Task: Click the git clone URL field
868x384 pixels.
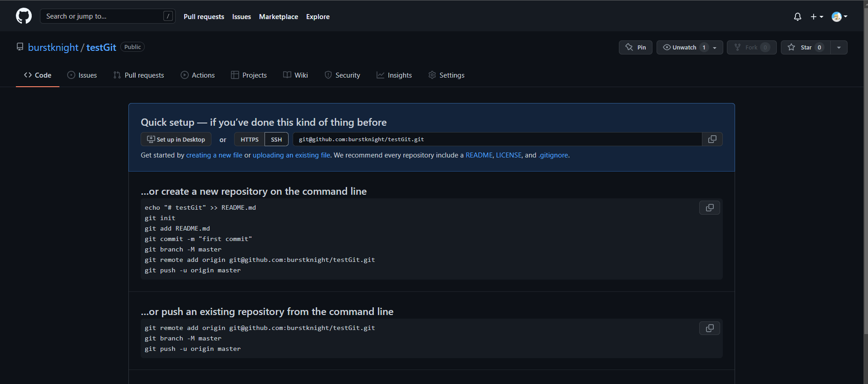Action: (x=497, y=139)
